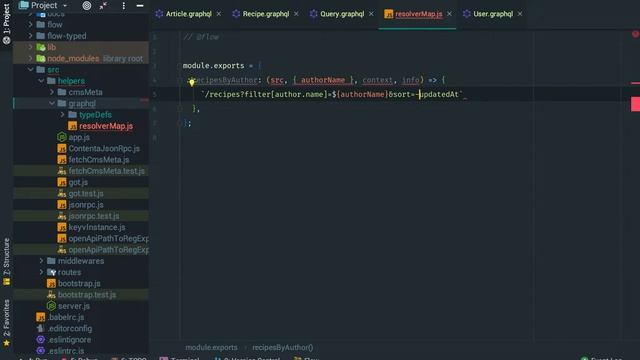Click the lib folder icon
This screenshot has height=360, width=640.
pos(41,47)
